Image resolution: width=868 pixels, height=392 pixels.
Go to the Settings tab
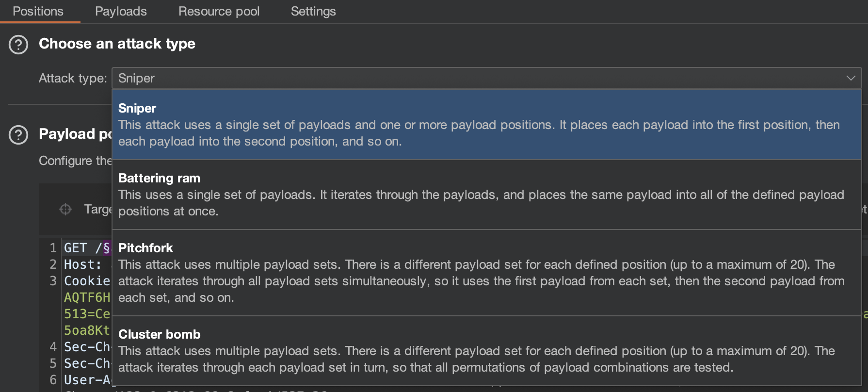313,11
